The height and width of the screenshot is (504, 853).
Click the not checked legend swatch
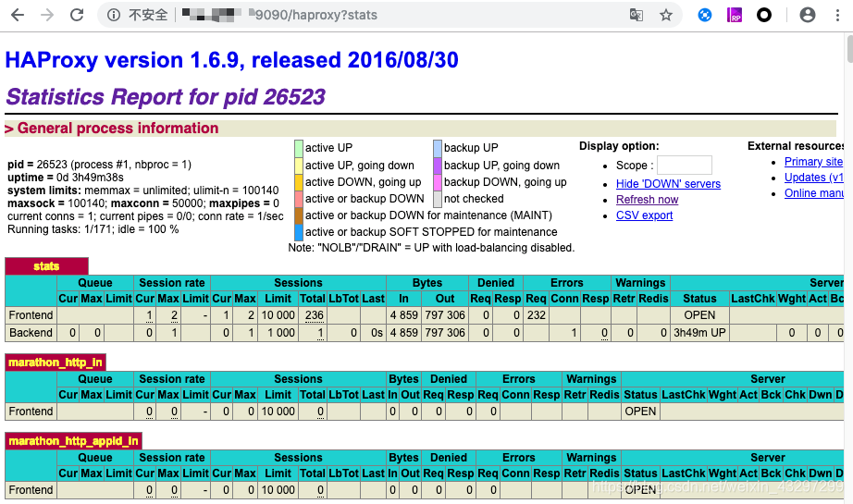coord(438,199)
